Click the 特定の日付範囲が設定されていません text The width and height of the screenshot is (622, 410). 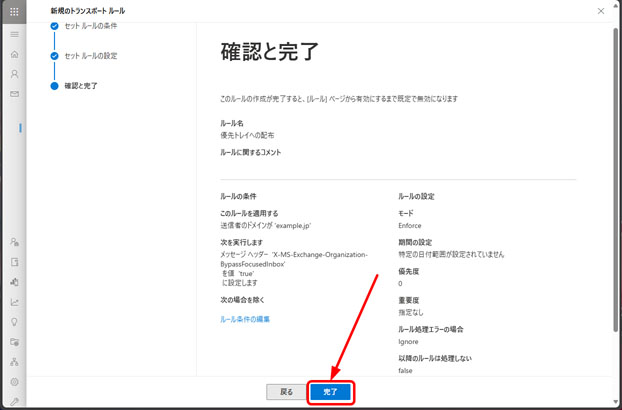tap(451, 255)
